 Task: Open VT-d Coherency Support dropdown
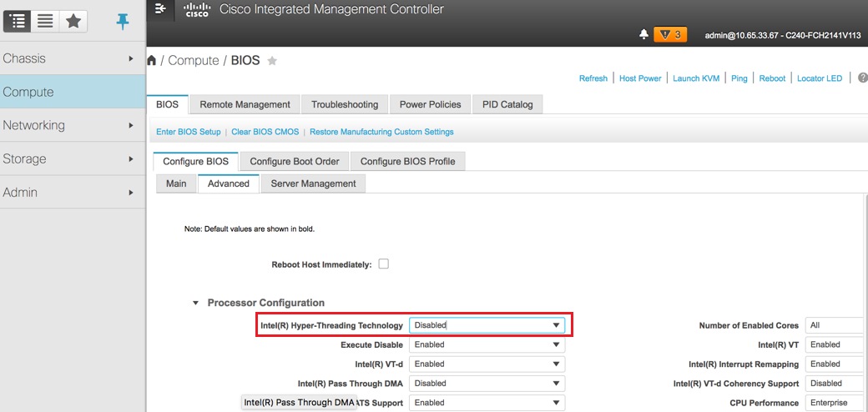(835, 384)
